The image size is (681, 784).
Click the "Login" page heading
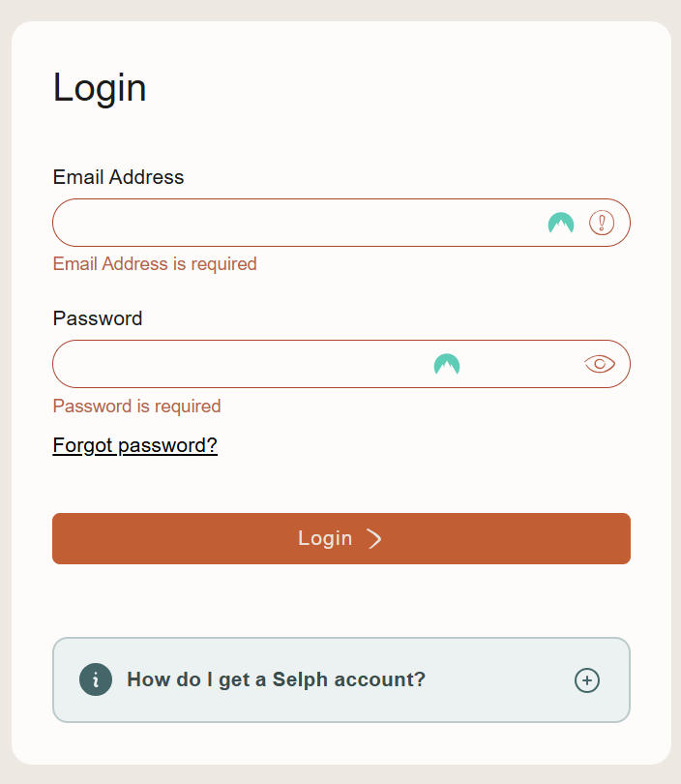(100, 88)
